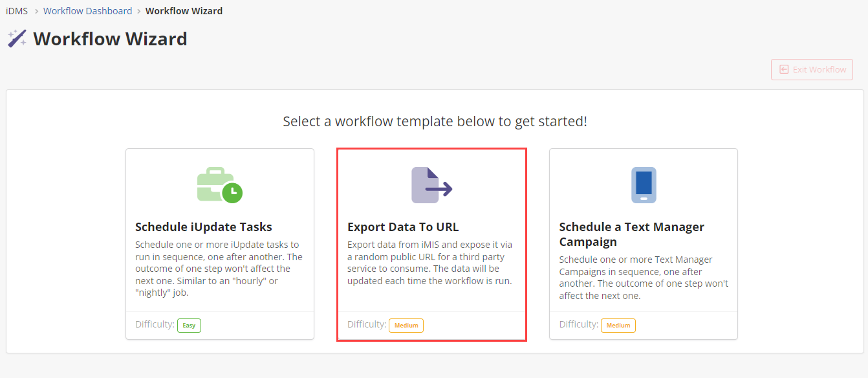This screenshot has width=868, height=378.
Task: Click the Export Data file arrow icon
Action: coord(431,185)
